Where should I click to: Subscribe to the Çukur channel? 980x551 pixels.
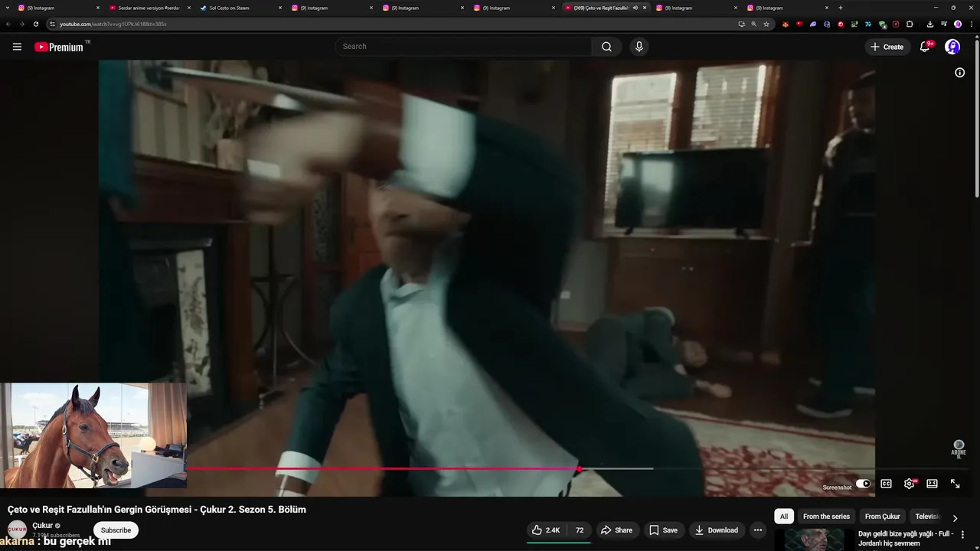point(116,530)
